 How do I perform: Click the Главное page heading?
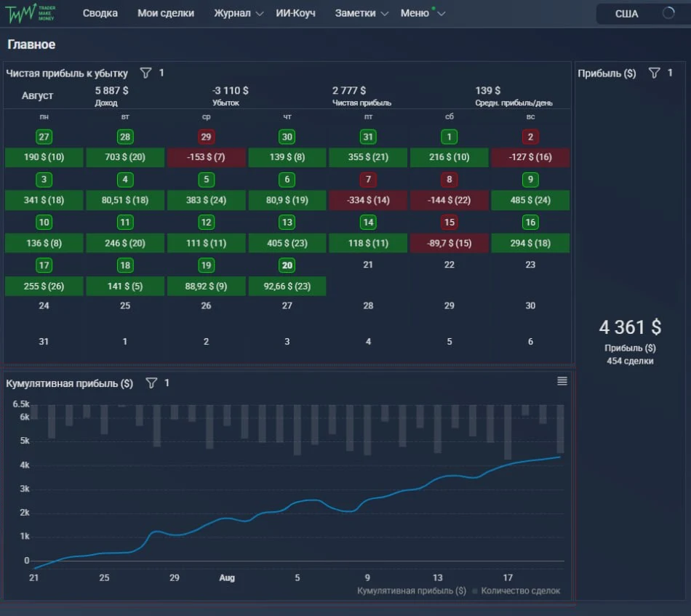tap(31, 44)
